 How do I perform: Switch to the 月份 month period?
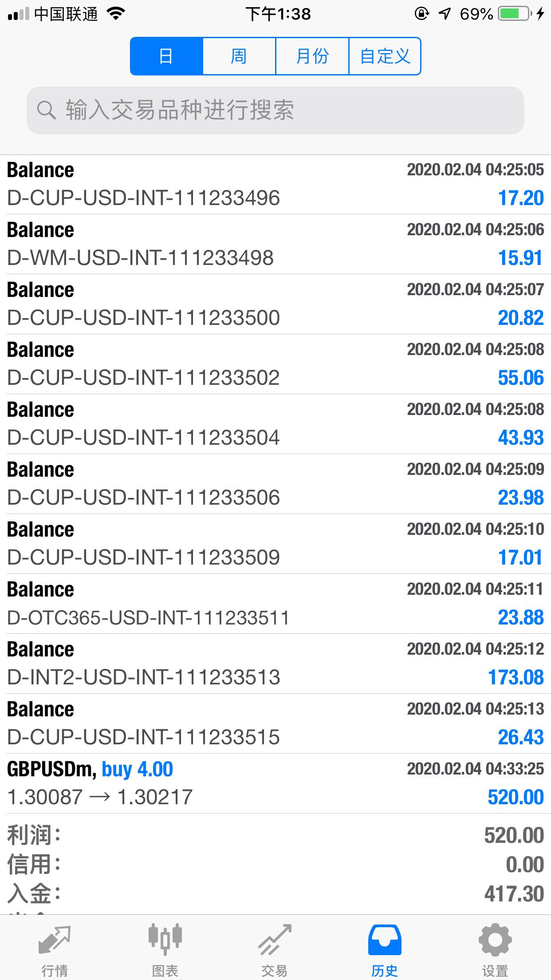click(312, 56)
